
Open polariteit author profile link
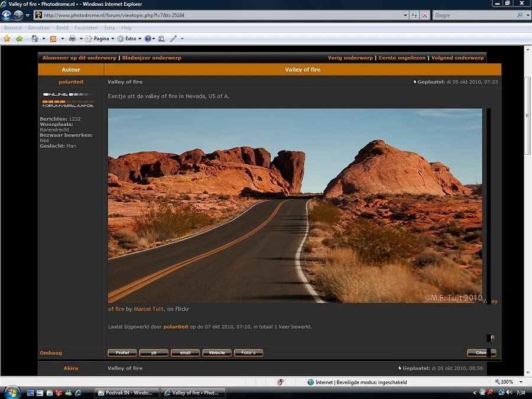[71, 82]
